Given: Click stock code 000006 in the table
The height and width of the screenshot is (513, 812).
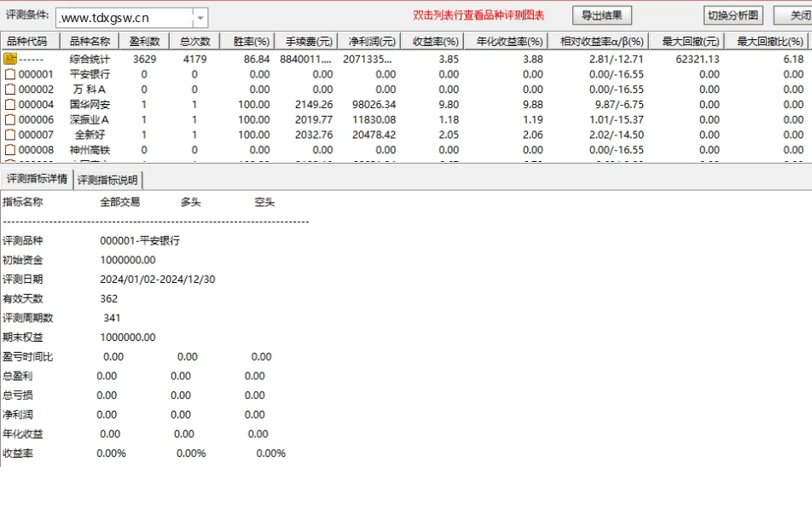Looking at the screenshot, I should [x=36, y=120].
